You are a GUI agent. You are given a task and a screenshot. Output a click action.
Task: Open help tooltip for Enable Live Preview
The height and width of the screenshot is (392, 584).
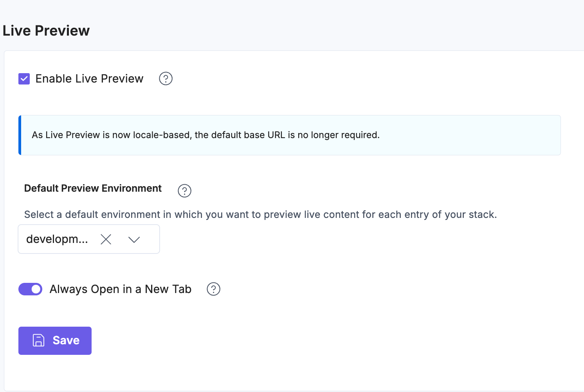click(166, 79)
